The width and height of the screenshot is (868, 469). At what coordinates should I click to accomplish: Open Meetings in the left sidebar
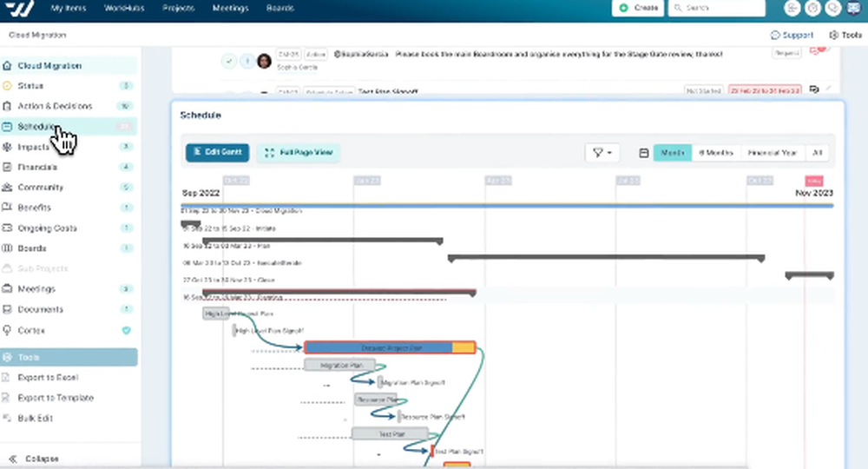click(x=69, y=289)
